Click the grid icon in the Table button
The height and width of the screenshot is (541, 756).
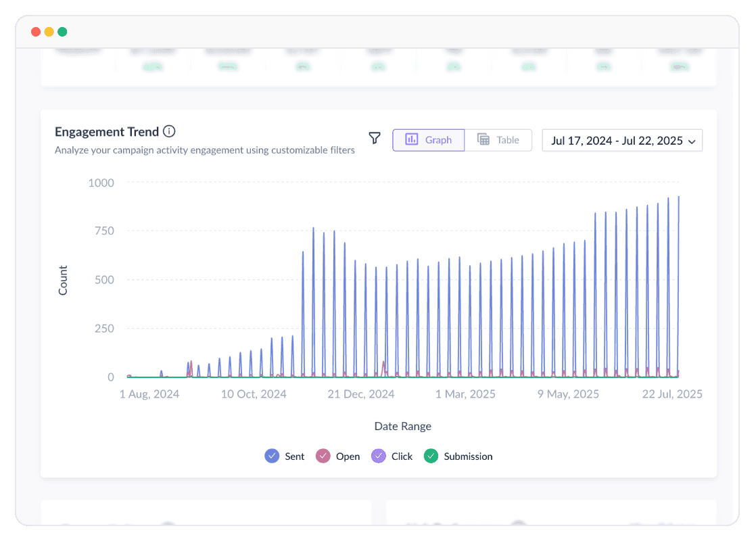[483, 139]
